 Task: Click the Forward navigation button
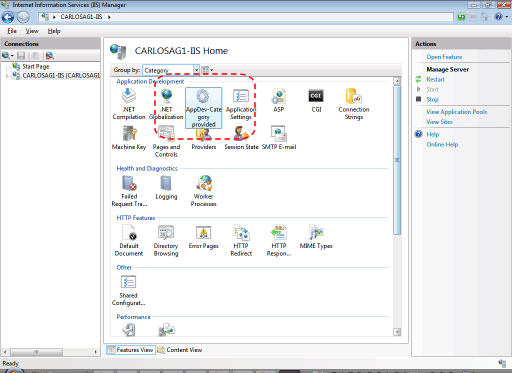[23, 17]
